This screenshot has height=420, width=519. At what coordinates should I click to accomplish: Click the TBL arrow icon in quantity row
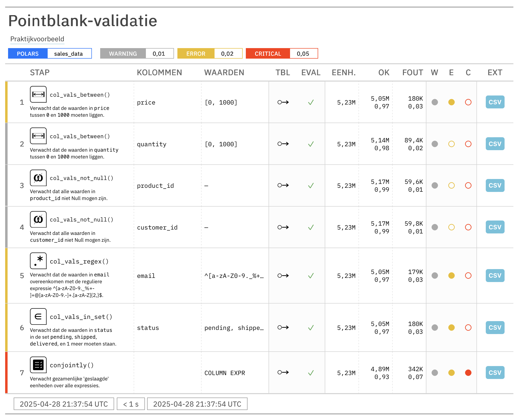[283, 144]
